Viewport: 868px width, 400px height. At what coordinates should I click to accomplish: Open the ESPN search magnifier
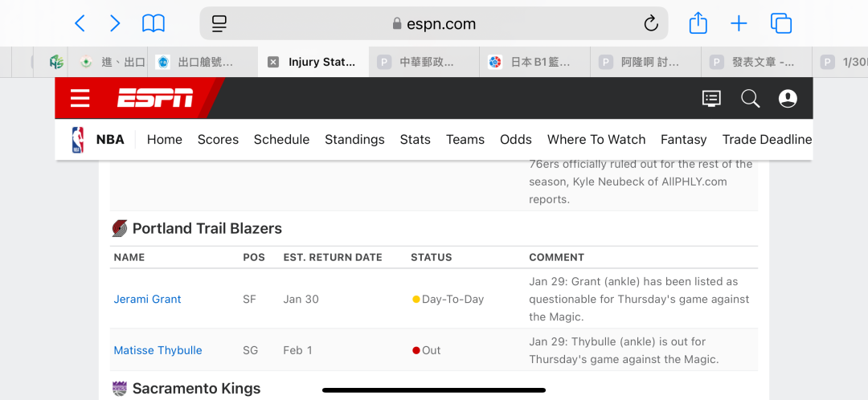[750, 99]
